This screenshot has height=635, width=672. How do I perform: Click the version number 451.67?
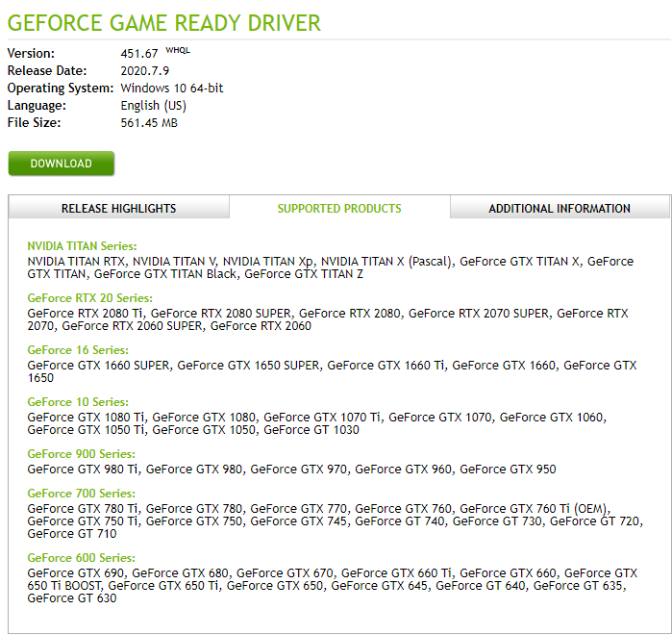139,54
